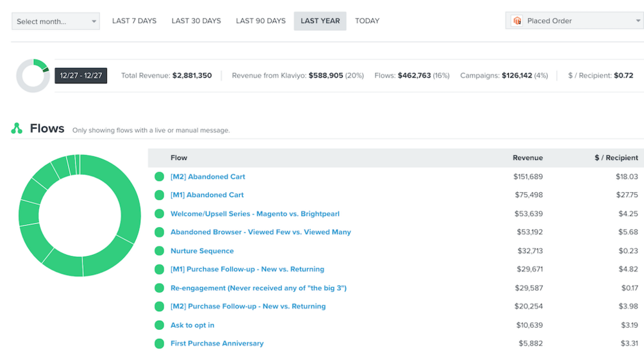Screen dimensions: 644x356
Task: Open the Welcome/Upsell Series flow link
Action: point(254,214)
